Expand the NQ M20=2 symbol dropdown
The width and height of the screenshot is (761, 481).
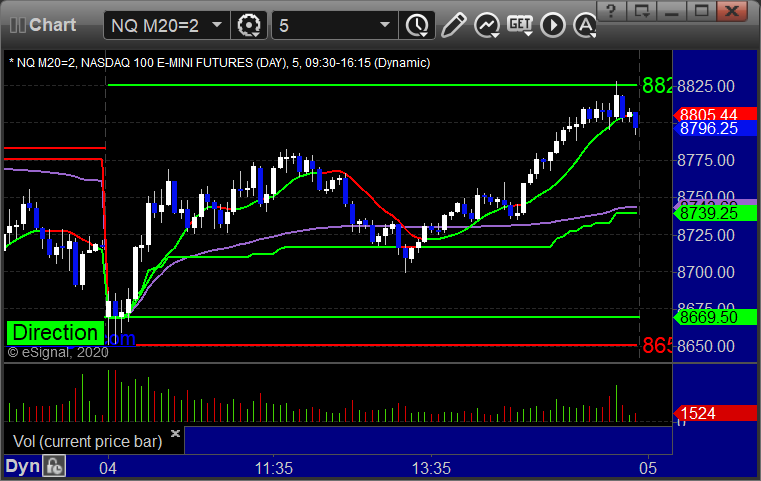[217, 25]
